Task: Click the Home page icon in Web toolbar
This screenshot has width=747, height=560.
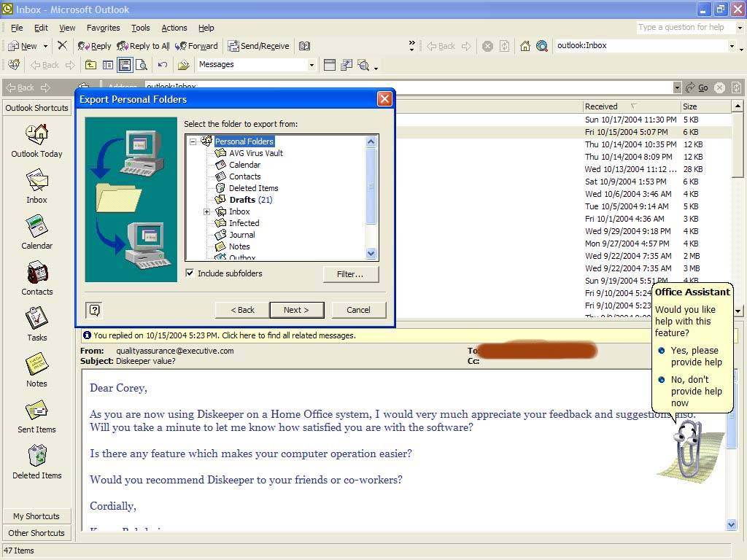Action: pos(525,46)
